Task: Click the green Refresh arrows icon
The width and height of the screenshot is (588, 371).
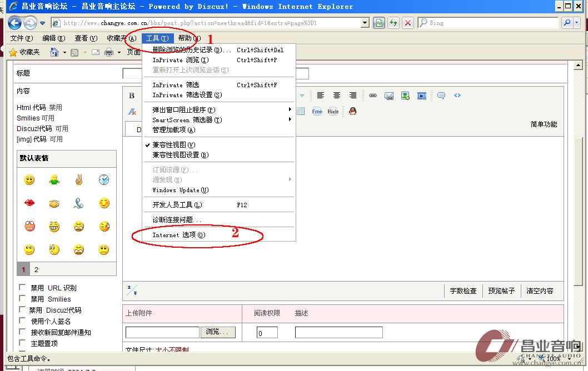Action: click(393, 23)
